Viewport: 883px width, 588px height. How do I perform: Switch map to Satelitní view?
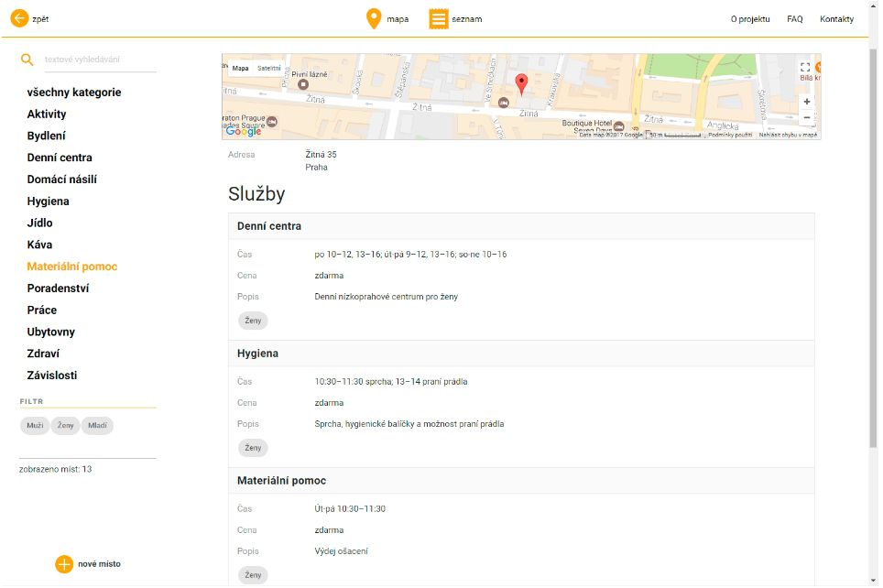[x=269, y=68]
